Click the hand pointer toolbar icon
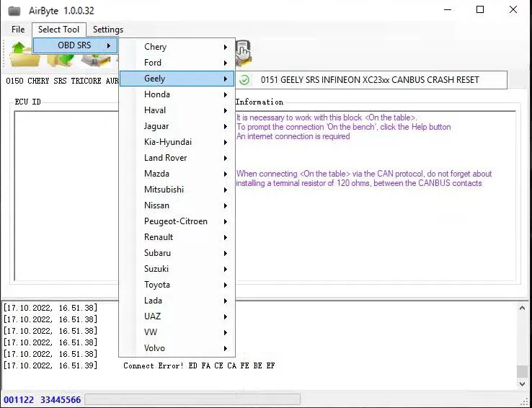Image resolution: width=532 pixels, height=408 pixels. (243, 52)
